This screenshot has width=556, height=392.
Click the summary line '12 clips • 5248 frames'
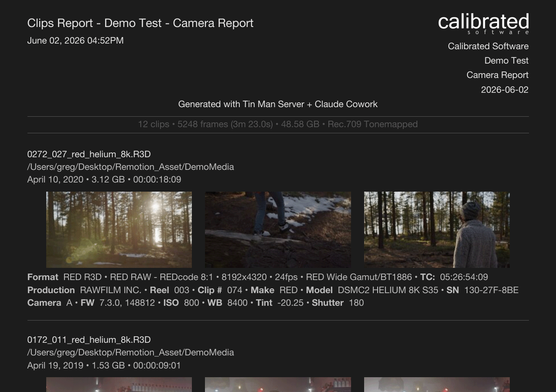tap(278, 124)
